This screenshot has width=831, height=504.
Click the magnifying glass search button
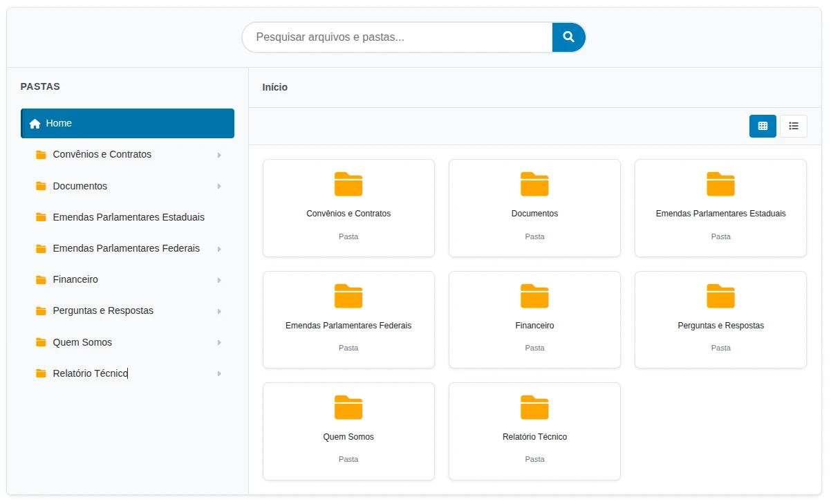pyautogui.click(x=568, y=37)
